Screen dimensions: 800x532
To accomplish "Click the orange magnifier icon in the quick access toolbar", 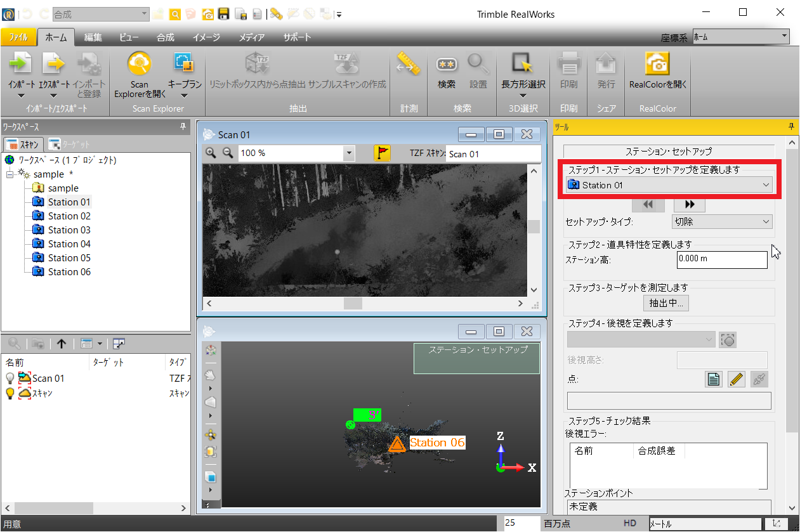I will [x=174, y=14].
